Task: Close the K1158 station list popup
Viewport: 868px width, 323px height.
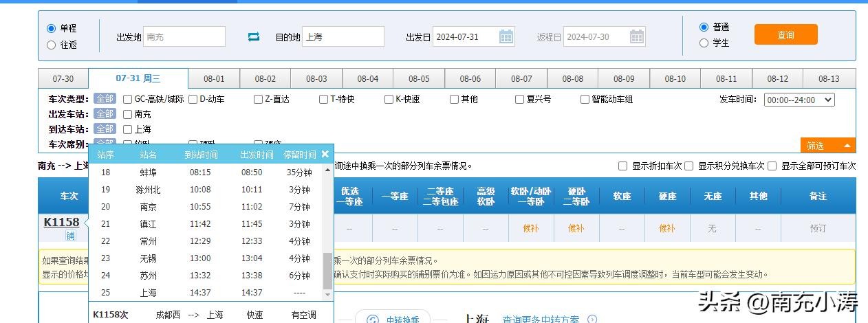Action: pos(325,154)
